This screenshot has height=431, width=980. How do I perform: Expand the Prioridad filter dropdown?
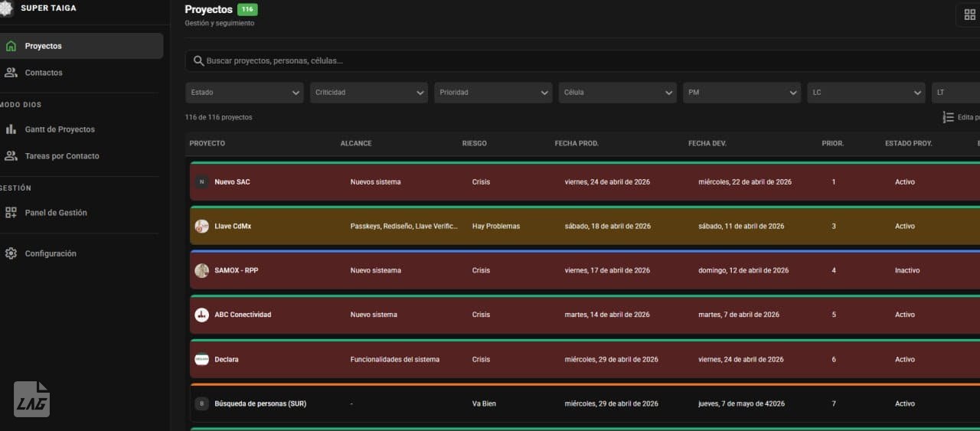(x=493, y=93)
